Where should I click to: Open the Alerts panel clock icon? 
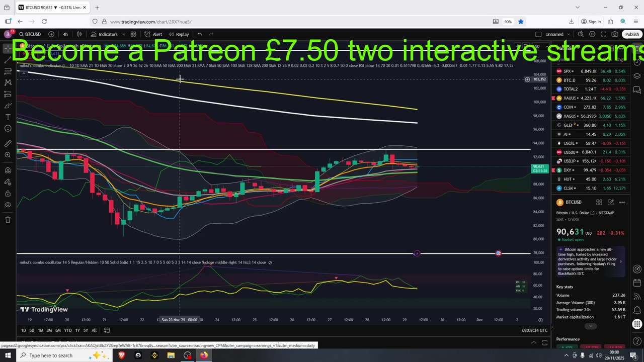(637, 62)
